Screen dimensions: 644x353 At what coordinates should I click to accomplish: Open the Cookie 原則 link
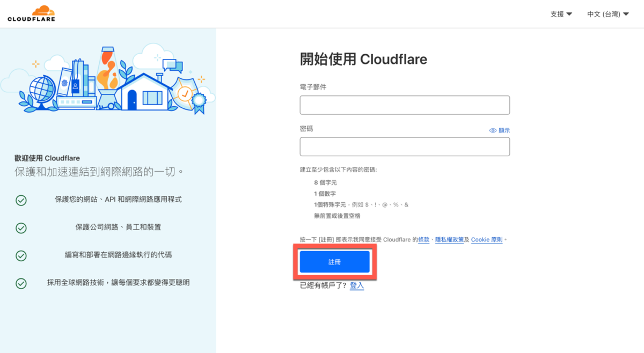click(x=487, y=240)
